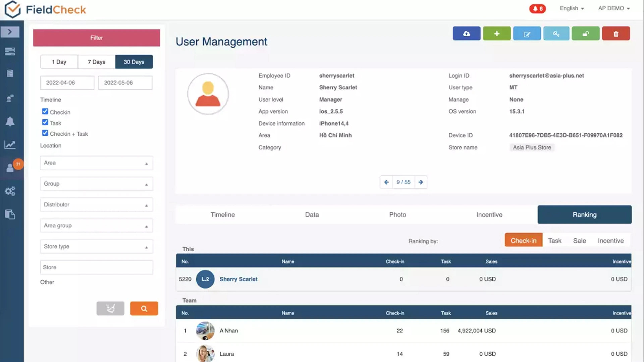644x362 pixels.
Task: Click the Store input field
Action: click(97, 267)
